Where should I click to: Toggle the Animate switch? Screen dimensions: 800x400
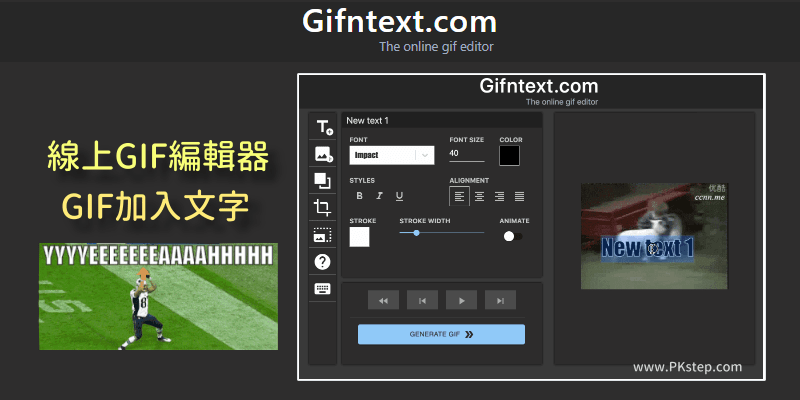[x=513, y=236]
